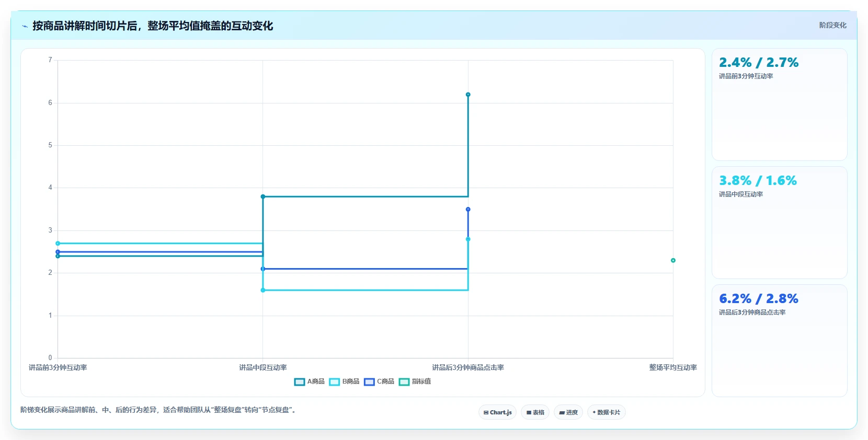The width and height of the screenshot is (868, 440).
Task: Toggle the B商品 legend series
Action: pos(344,381)
